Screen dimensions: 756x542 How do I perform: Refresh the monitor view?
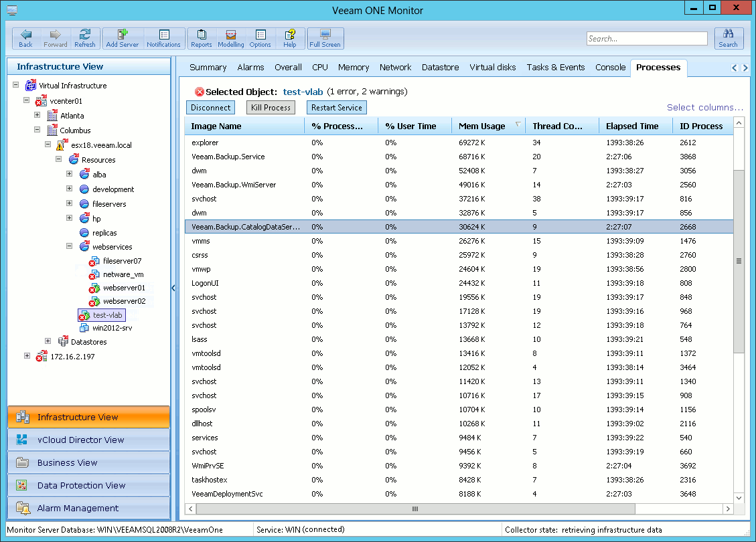[85, 38]
